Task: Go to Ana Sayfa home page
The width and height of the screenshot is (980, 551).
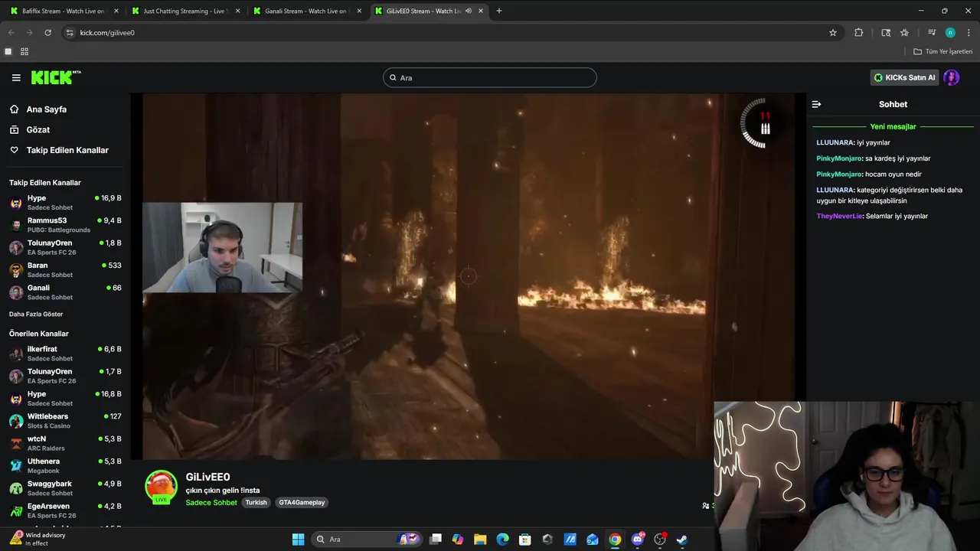Action: click(x=46, y=109)
